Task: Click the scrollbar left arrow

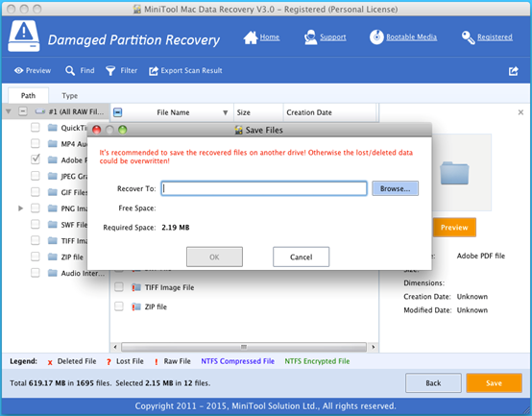Action: [115, 347]
